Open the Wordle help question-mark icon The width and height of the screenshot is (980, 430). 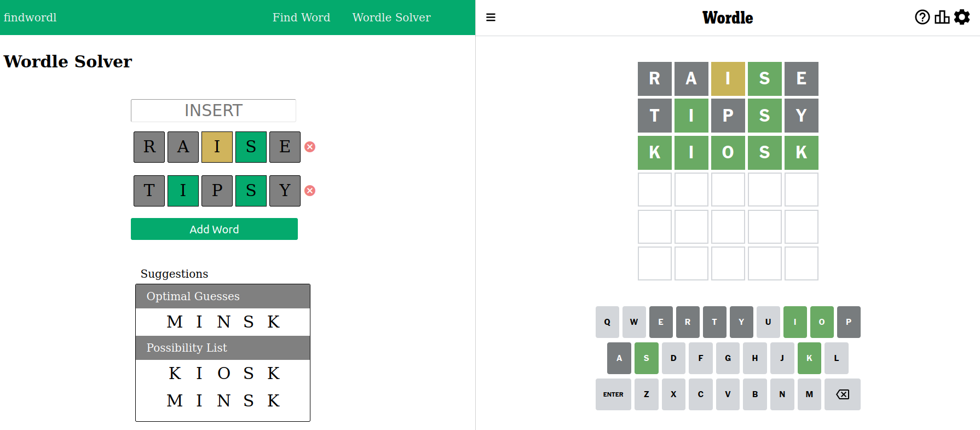(x=922, y=17)
